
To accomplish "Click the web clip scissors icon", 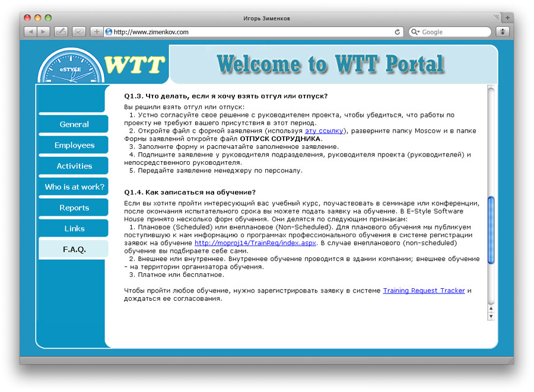I will tap(79, 31).
